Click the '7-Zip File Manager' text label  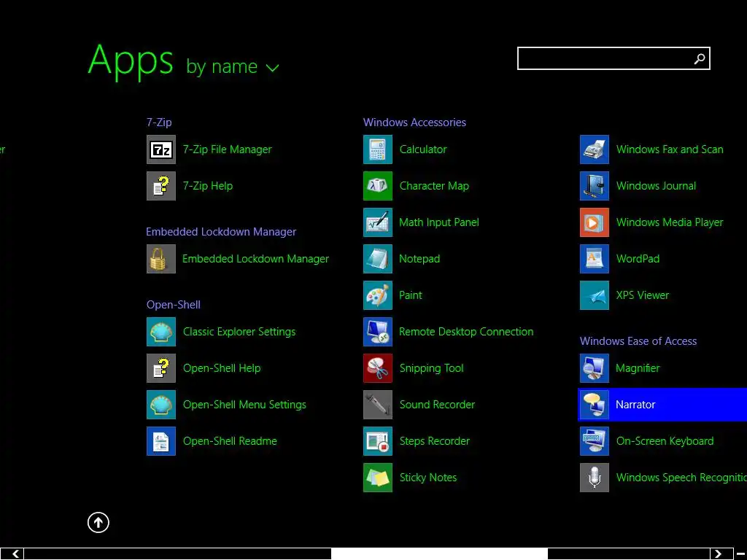click(228, 149)
